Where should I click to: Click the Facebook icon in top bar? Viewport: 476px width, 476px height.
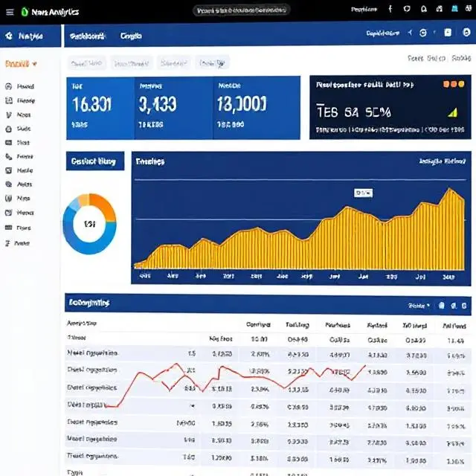coord(390,10)
